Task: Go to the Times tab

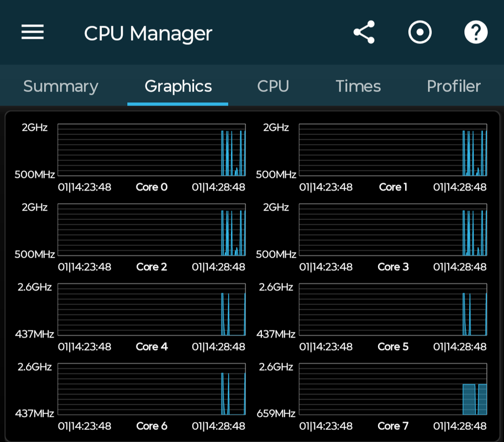Action: click(x=358, y=86)
